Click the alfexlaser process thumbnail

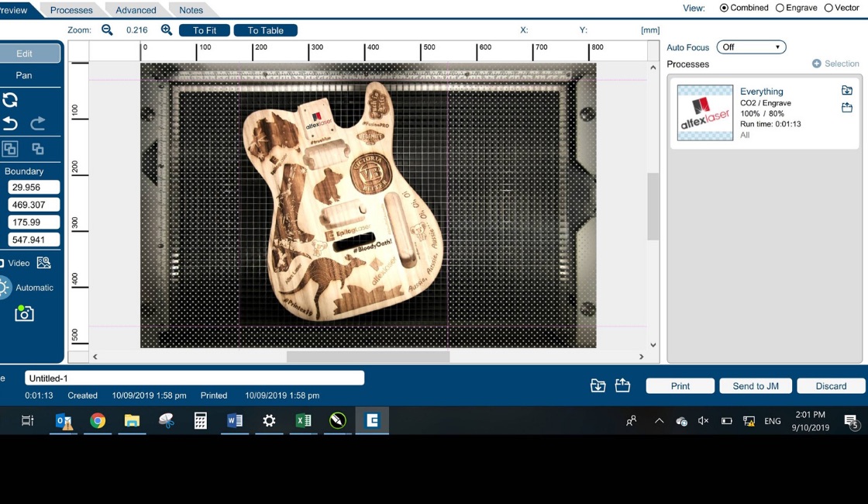(x=704, y=112)
